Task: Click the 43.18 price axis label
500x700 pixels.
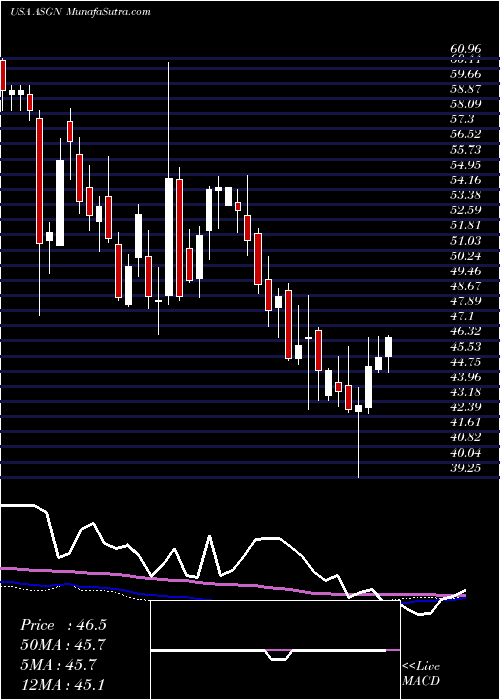Action: 466,392
